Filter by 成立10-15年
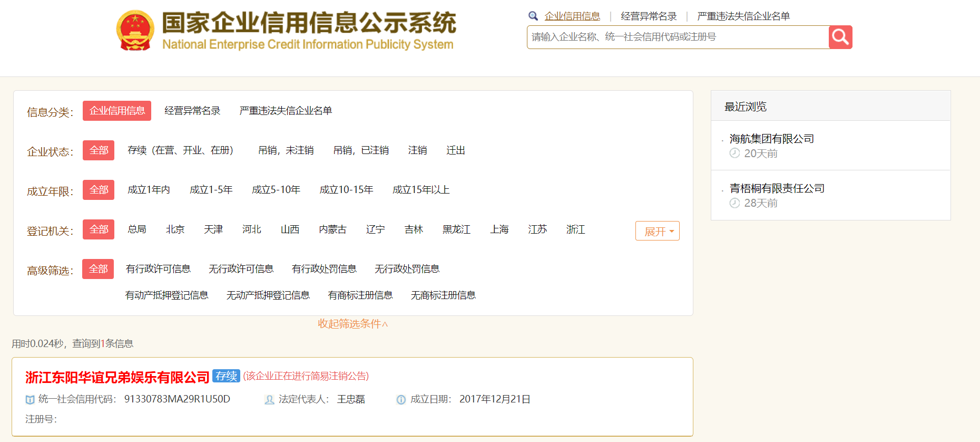 (x=346, y=190)
